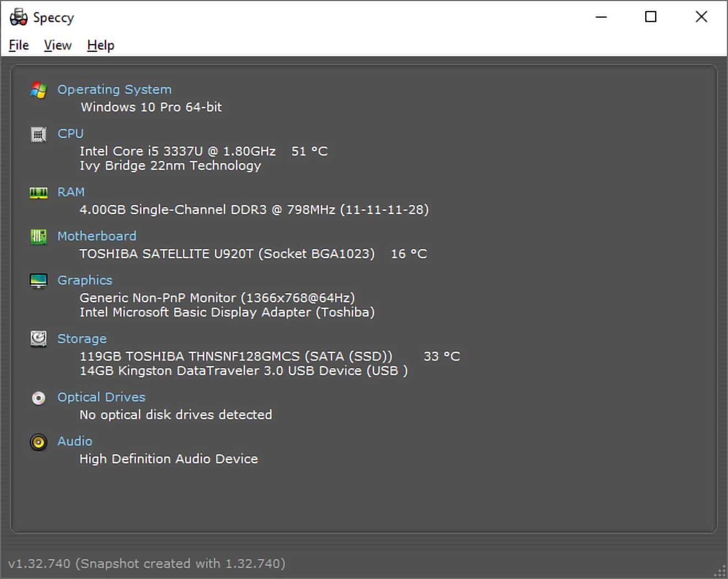Open the Motherboard section link
The image size is (728, 579).
(x=97, y=236)
